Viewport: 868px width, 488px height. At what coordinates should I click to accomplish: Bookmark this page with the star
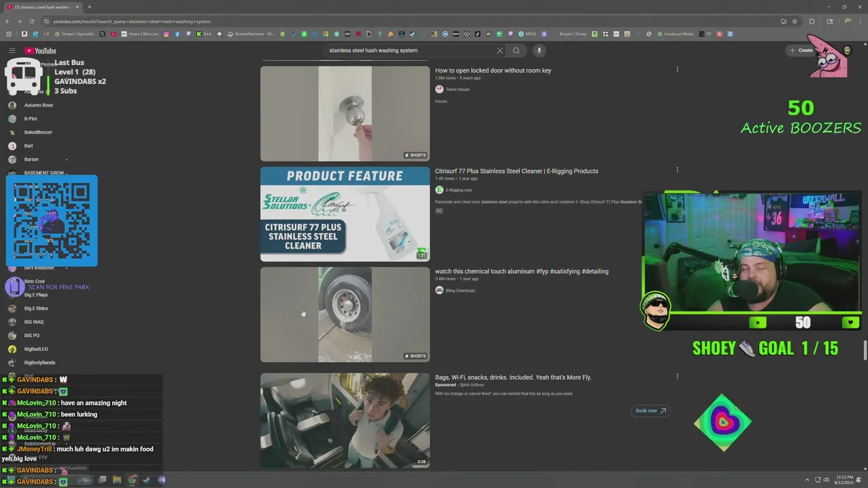(795, 21)
